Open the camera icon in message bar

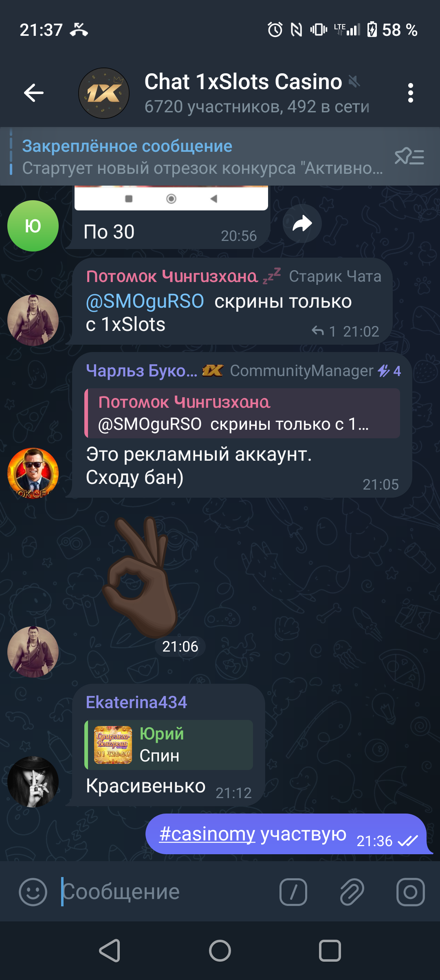click(x=410, y=892)
